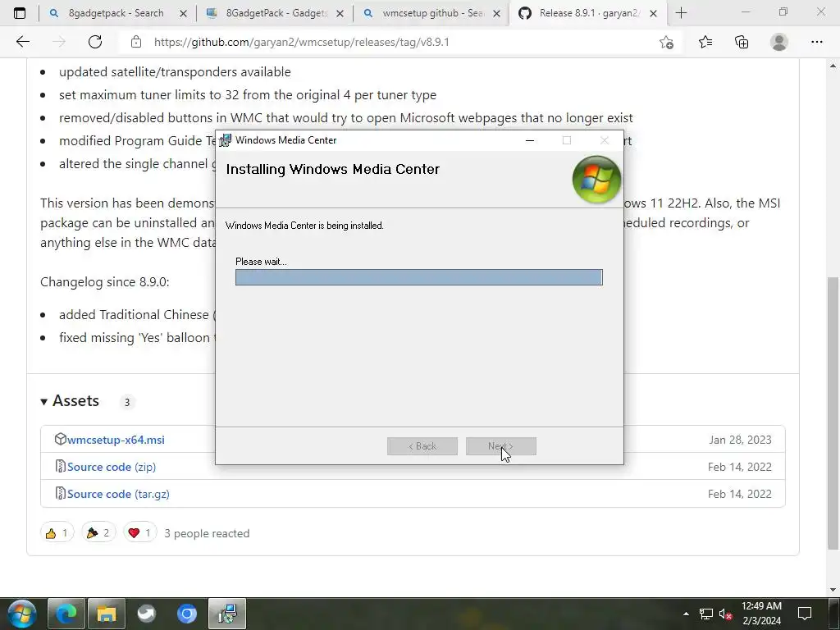Click the disabled Next button in installer
Viewport: 840px width, 630px height.
coord(501,446)
